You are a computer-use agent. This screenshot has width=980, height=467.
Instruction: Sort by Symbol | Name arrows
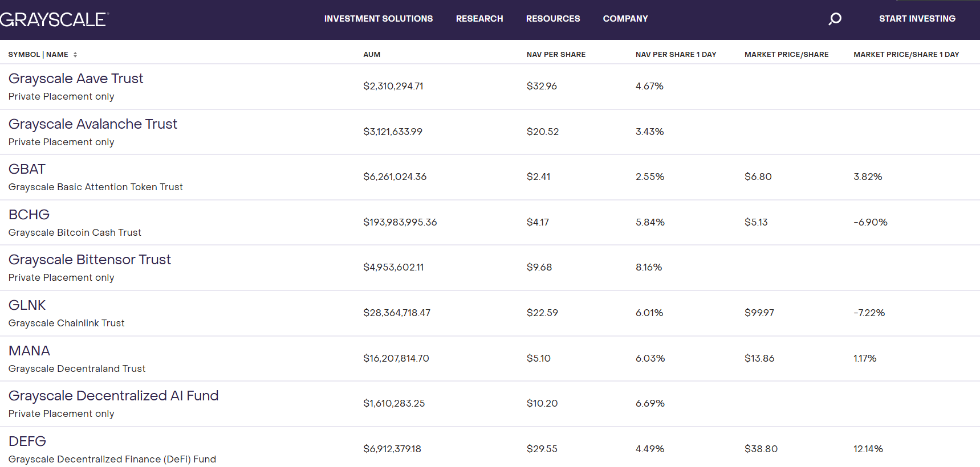75,55
